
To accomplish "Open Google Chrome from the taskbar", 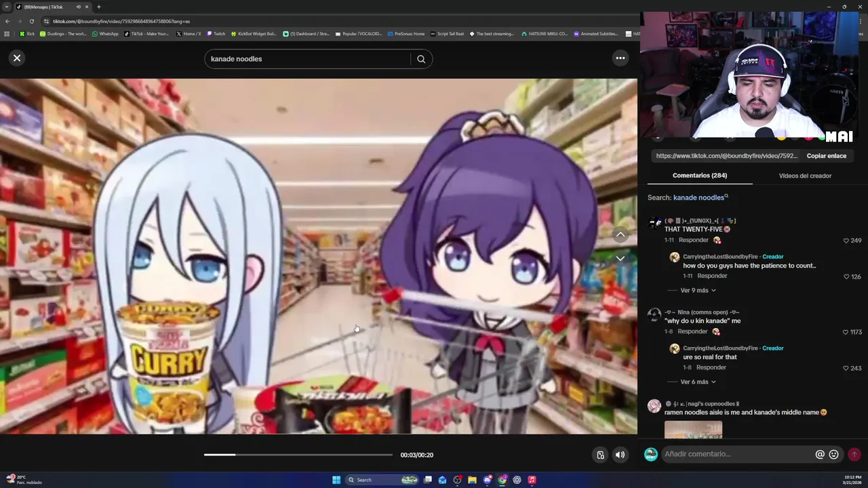I will pyautogui.click(x=502, y=480).
